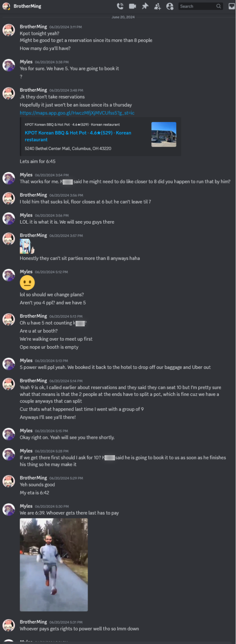Image resolution: width=236 pixels, height=644 pixels.
Task: Open the running man GIF
Action: [54, 565]
